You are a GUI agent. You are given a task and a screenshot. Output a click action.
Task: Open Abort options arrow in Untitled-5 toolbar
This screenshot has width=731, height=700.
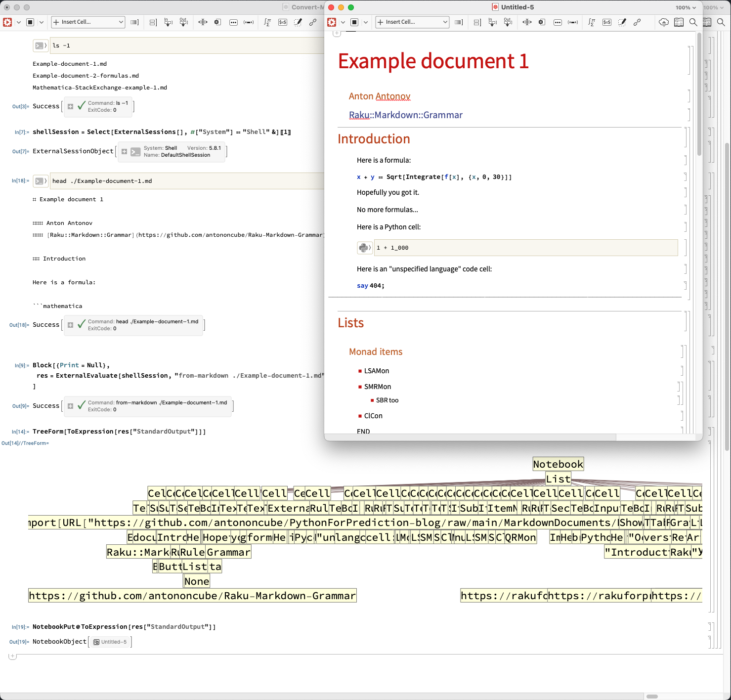click(x=366, y=22)
